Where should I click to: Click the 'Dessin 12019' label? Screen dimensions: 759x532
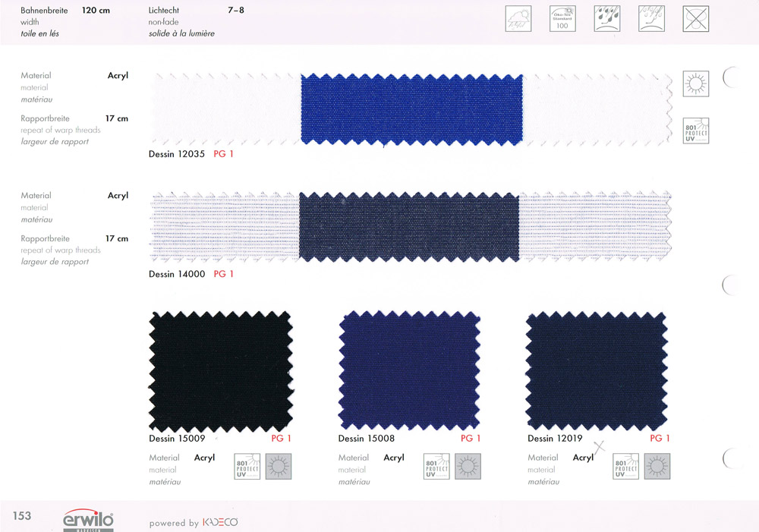[556, 439]
